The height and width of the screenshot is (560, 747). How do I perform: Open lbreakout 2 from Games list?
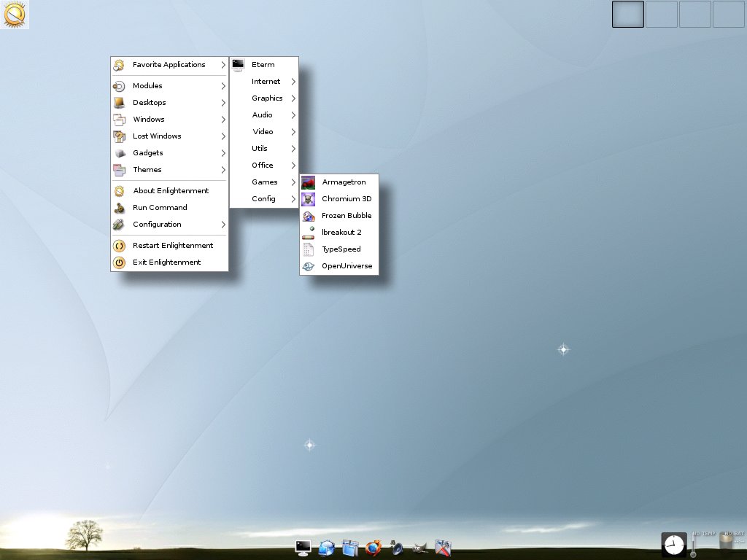pyautogui.click(x=339, y=233)
